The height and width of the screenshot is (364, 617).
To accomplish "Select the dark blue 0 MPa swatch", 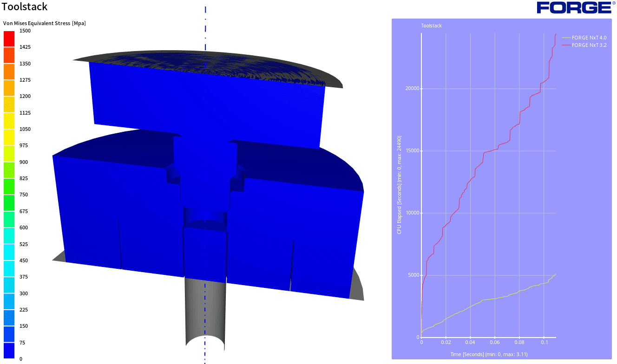I will pyautogui.click(x=9, y=351).
